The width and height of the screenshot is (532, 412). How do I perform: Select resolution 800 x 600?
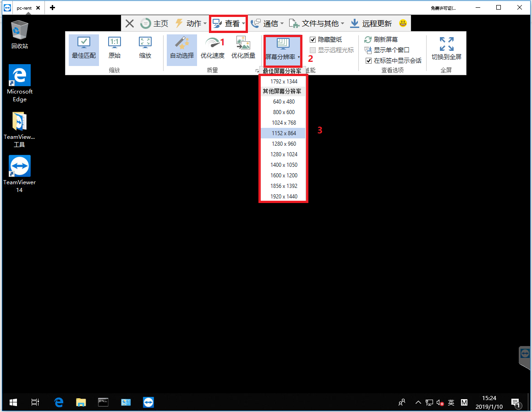point(284,112)
